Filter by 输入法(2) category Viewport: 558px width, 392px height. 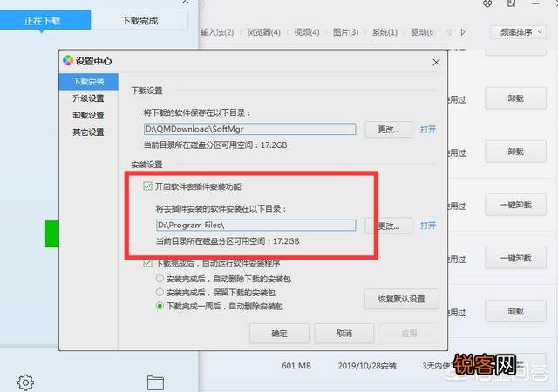[x=217, y=32]
